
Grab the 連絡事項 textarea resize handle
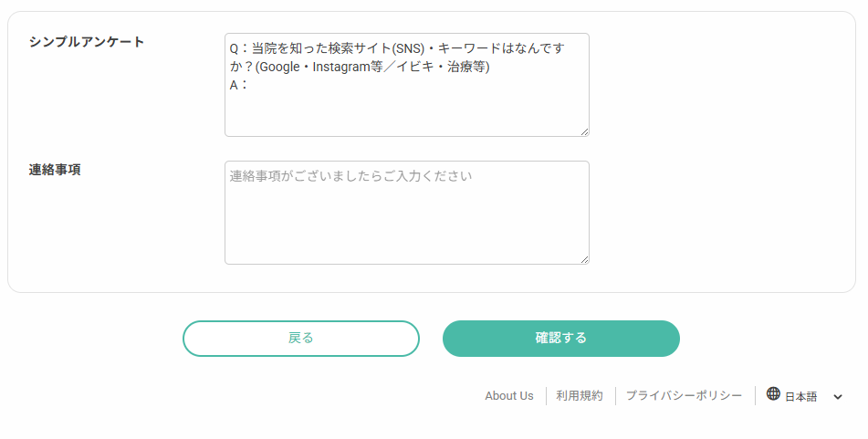point(584,259)
